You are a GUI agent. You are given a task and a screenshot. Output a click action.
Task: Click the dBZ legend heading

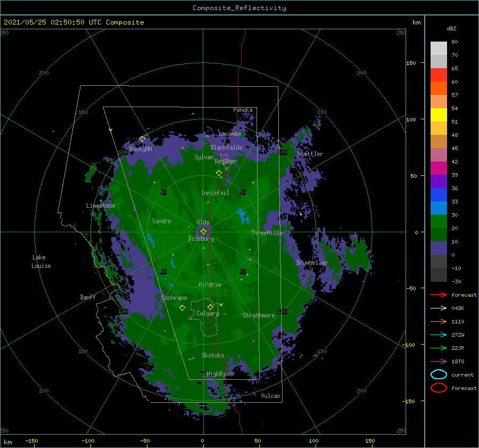(x=451, y=28)
